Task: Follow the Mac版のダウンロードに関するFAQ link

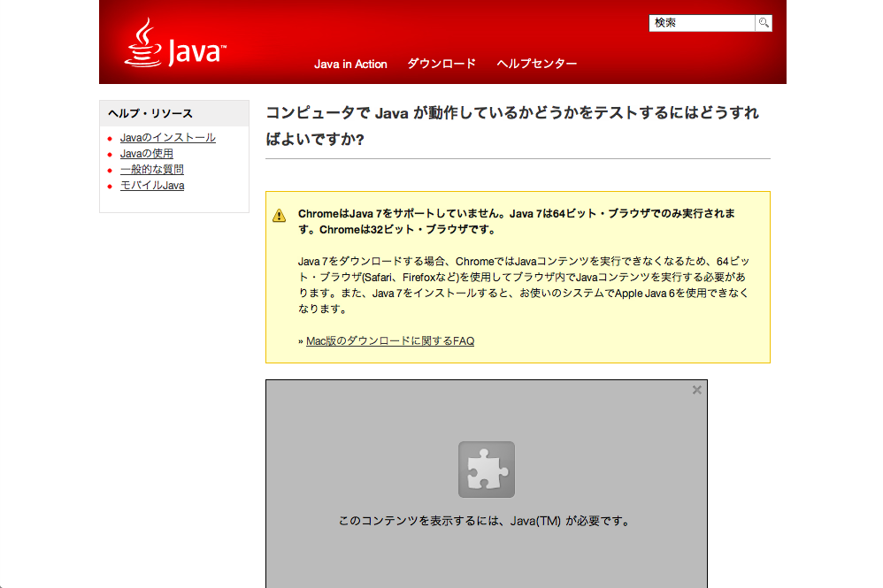Action: coord(389,341)
